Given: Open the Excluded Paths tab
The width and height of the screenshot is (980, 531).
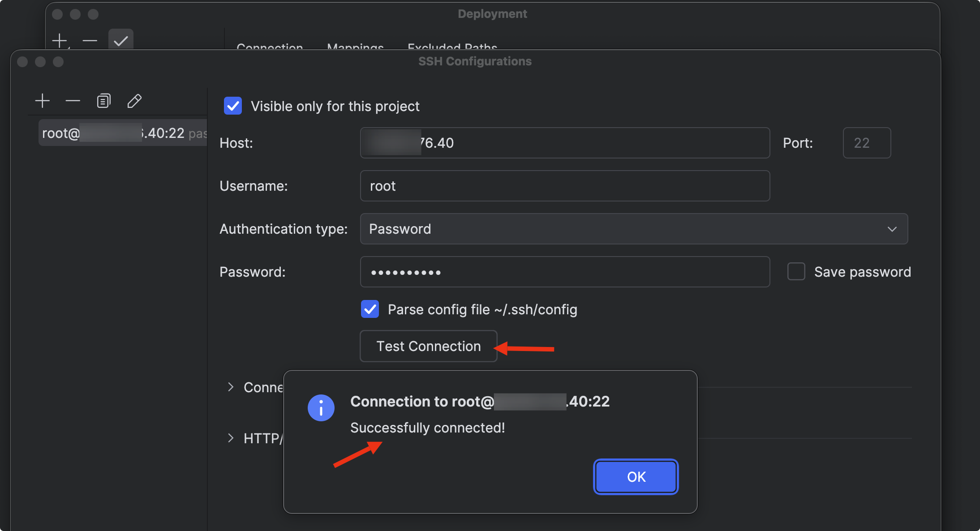Looking at the screenshot, I should [x=452, y=47].
